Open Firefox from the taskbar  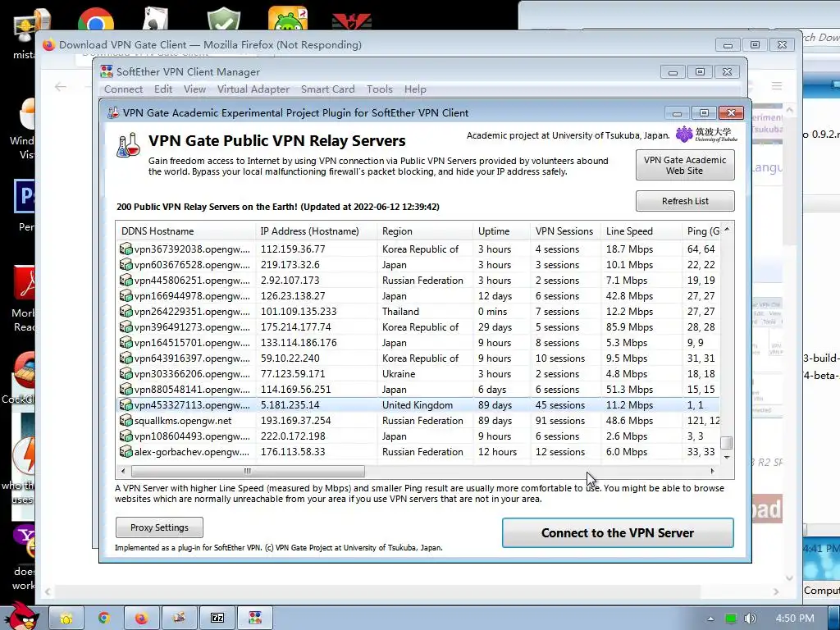pos(141,619)
